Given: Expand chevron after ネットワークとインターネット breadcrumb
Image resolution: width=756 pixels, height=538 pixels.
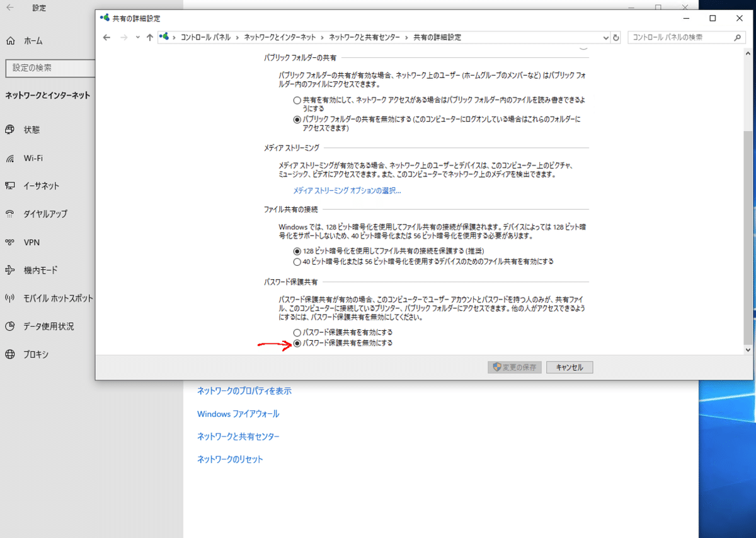Looking at the screenshot, I should 323,37.
